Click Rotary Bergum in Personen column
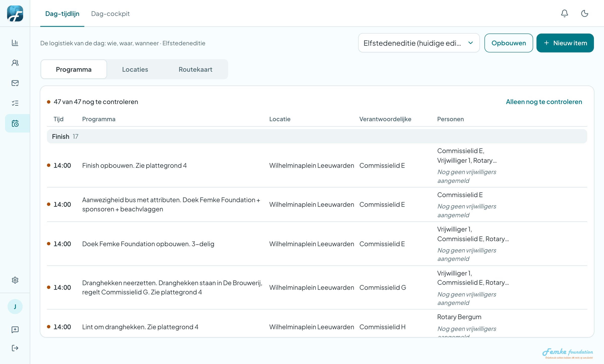This screenshot has width=604, height=364. click(x=459, y=317)
